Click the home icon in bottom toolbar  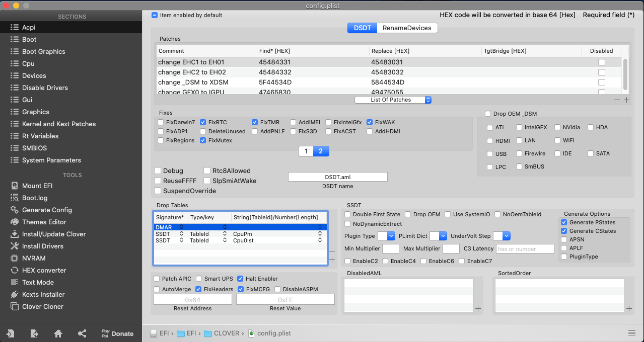tap(58, 333)
